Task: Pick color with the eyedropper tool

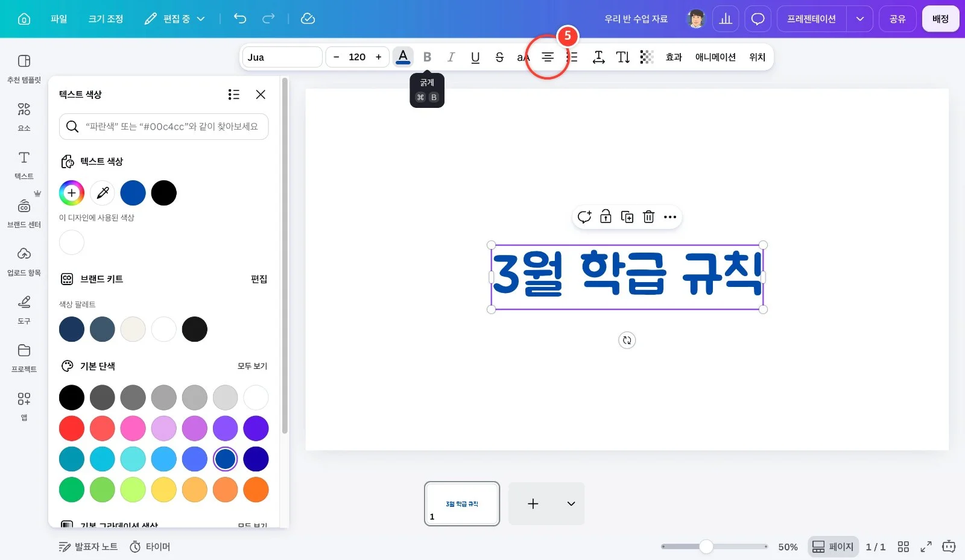Action: click(103, 193)
